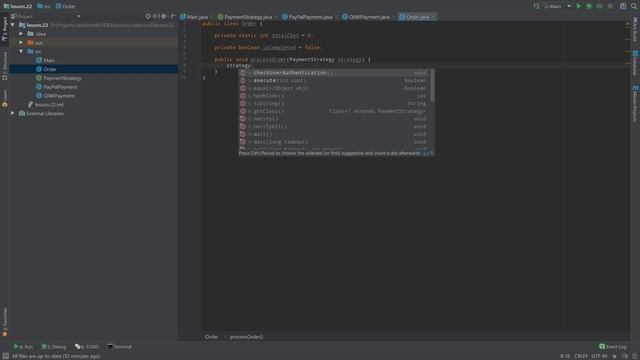This screenshot has height=360, width=640.
Task: Toggle the Maven Projects side tab
Action: [635, 103]
